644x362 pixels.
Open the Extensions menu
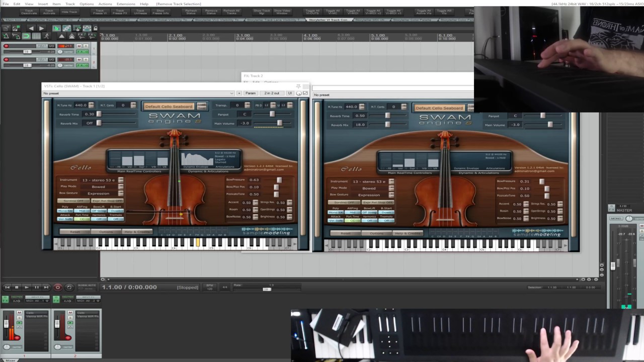tap(126, 4)
